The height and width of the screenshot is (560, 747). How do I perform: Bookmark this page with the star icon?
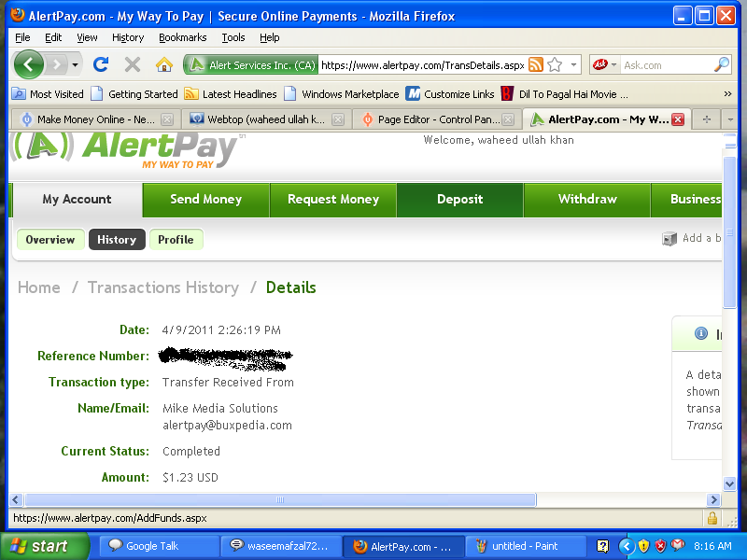coord(555,64)
